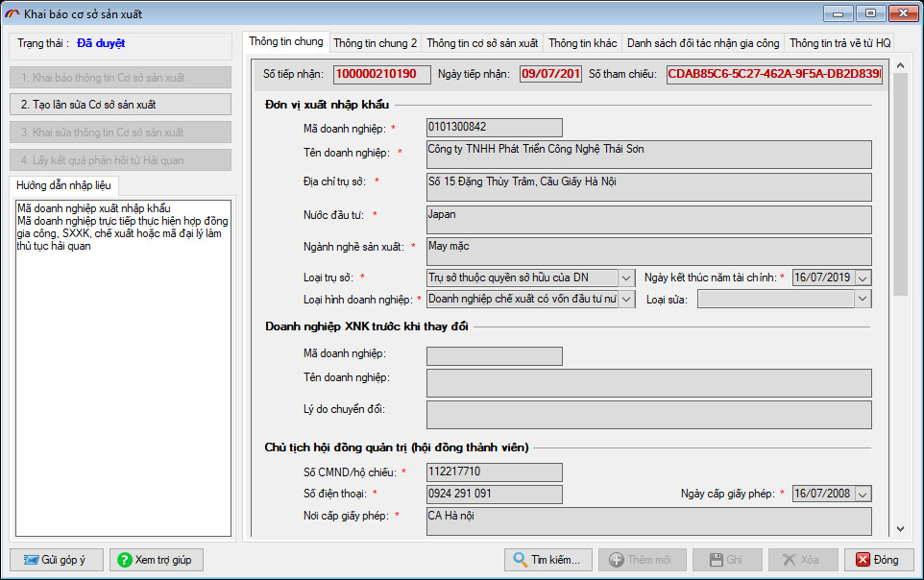
Task: Open the Loại sửa dropdown
Action: (863, 299)
